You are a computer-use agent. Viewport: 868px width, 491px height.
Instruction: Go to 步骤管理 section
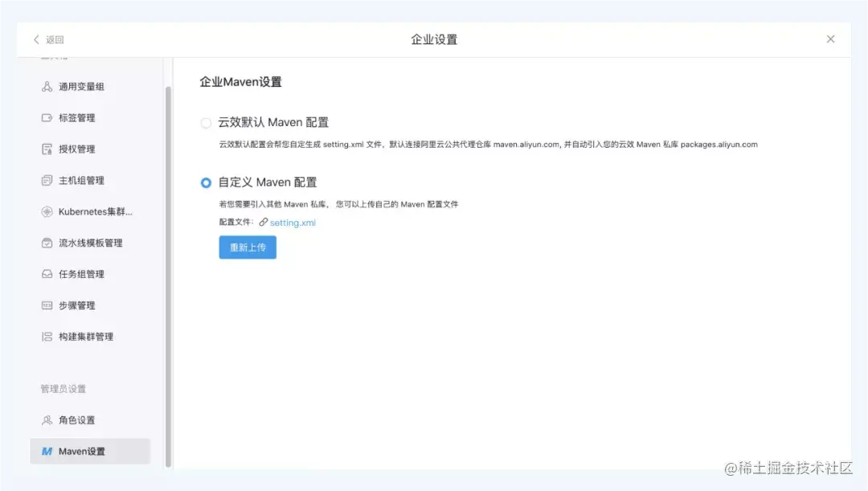pyautogui.click(x=90, y=305)
